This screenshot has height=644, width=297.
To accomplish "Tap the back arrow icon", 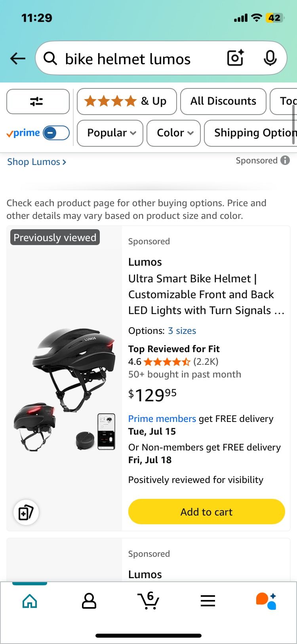I will pos(18,59).
